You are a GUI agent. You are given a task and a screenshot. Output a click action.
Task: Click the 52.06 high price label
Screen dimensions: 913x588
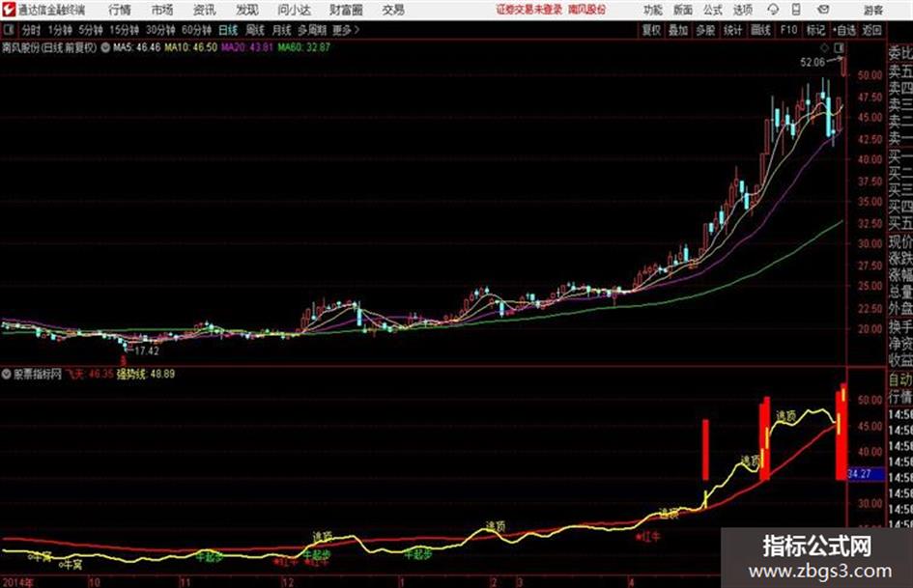point(813,63)
